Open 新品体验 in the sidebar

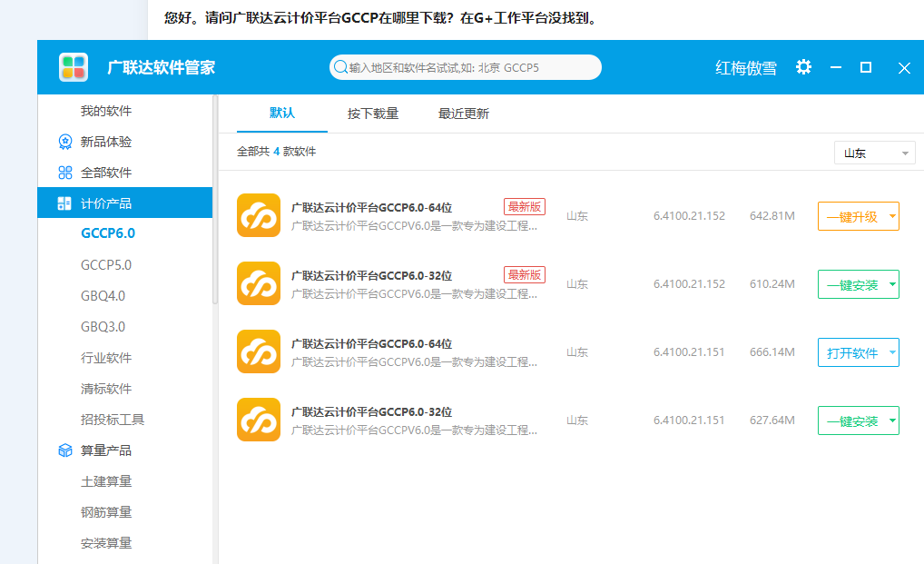coord(106,142)
